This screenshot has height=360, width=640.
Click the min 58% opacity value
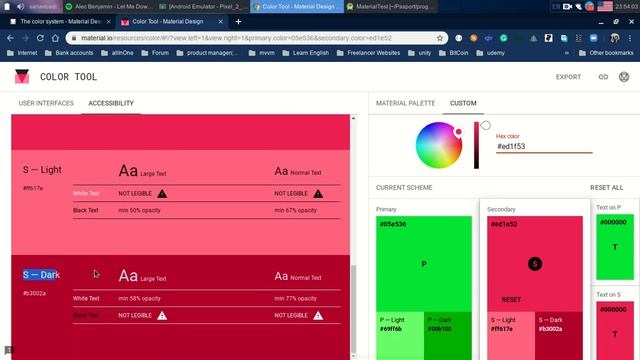139,298
